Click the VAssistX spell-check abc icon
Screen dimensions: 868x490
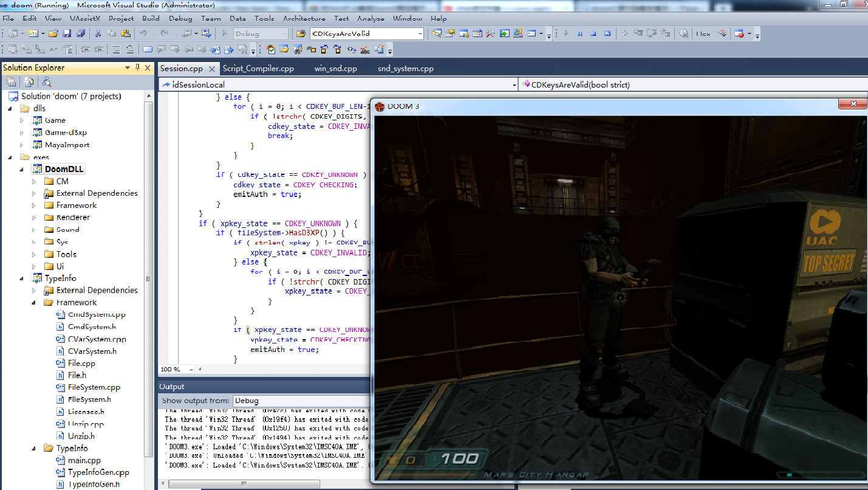pyautogui.click(x=364, y=49)
